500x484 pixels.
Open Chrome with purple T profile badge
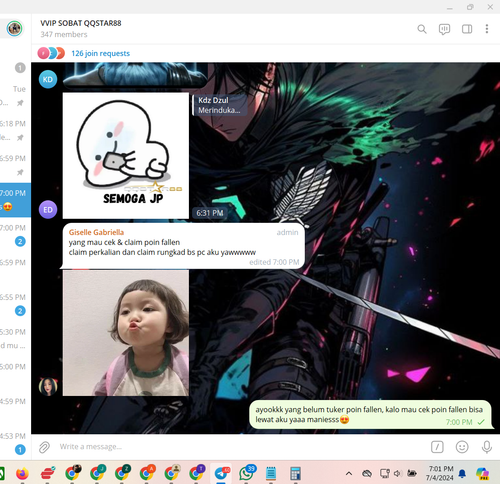coord(196,473)
